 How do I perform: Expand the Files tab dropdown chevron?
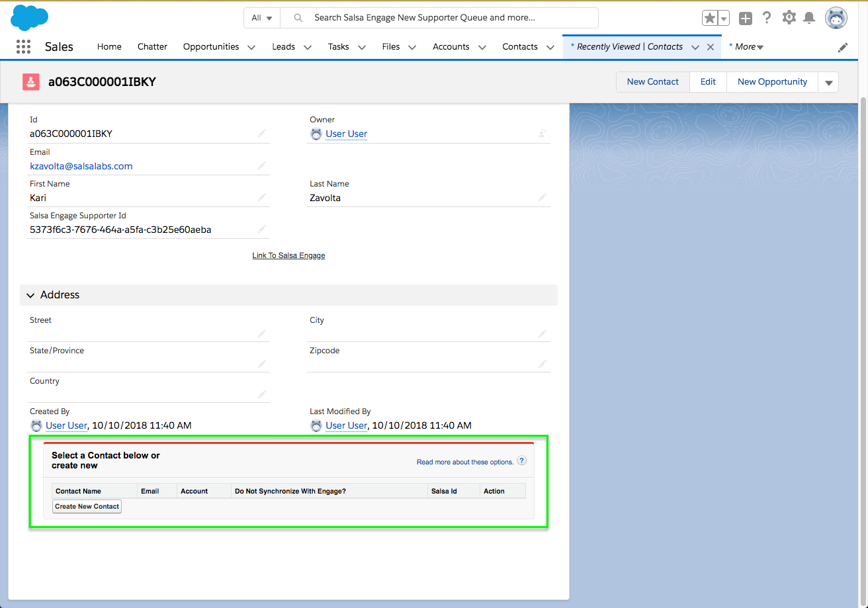click(x=412, y=47)
